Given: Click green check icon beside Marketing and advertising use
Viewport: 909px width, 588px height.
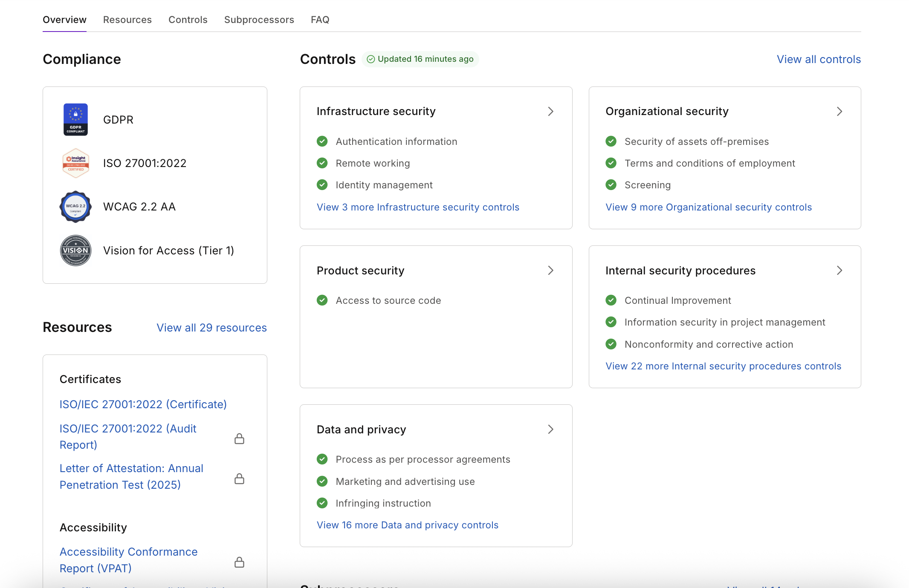Looking at the screenshot, I should click(322, 481).
